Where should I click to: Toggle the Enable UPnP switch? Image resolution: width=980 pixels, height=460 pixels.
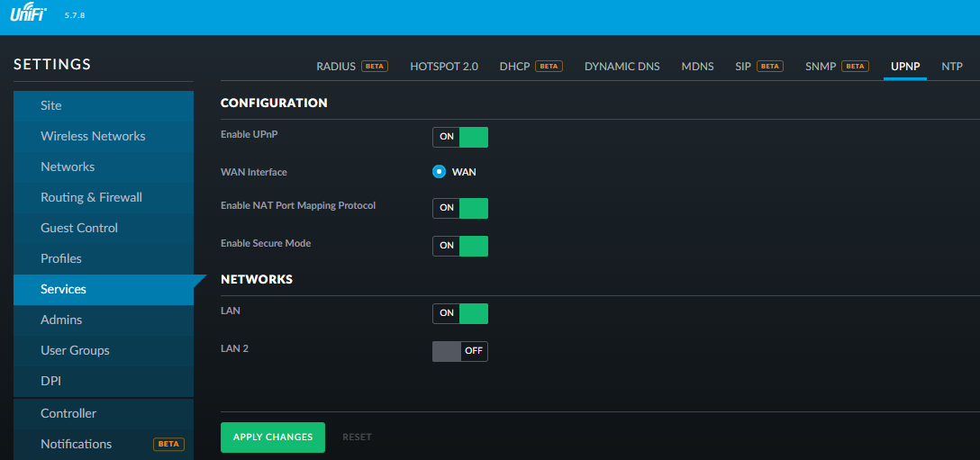(x=460, y=137)
